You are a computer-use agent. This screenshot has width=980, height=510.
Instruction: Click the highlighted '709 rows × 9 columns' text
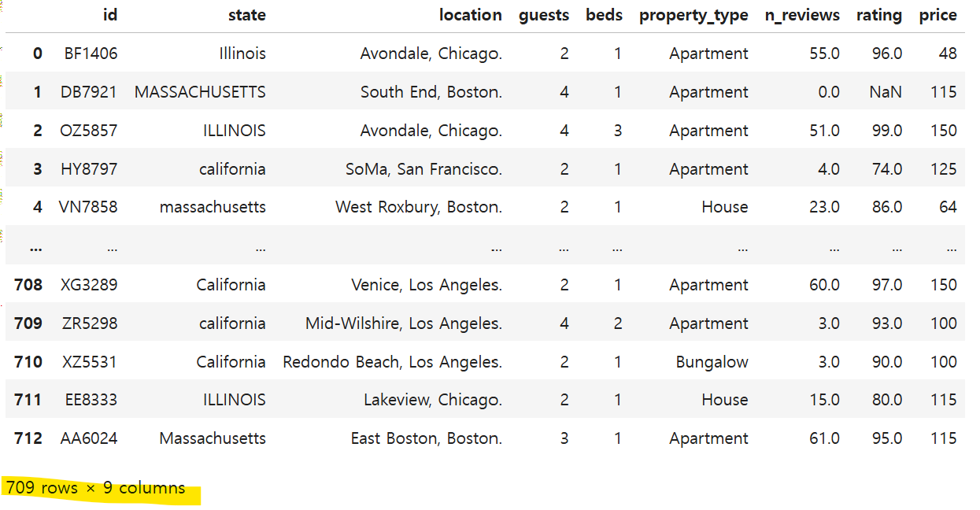pos(95,488)
